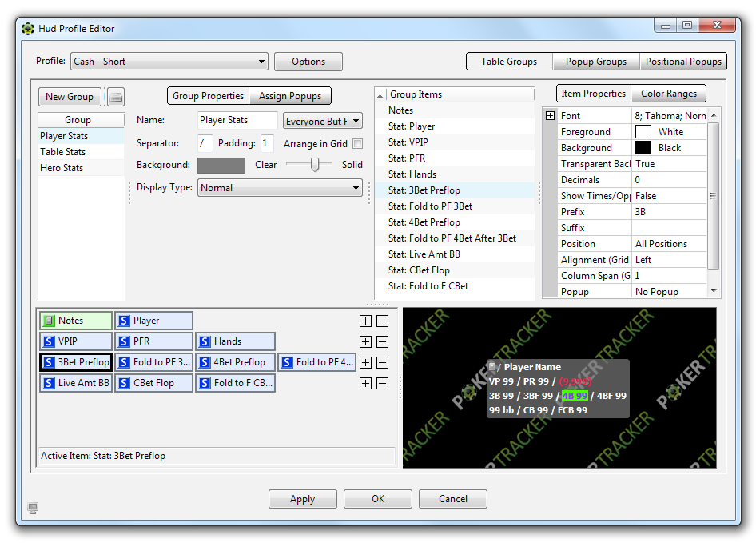
Task: Enable the Arrange in Grid checkbox
Action: click(357, 144)
